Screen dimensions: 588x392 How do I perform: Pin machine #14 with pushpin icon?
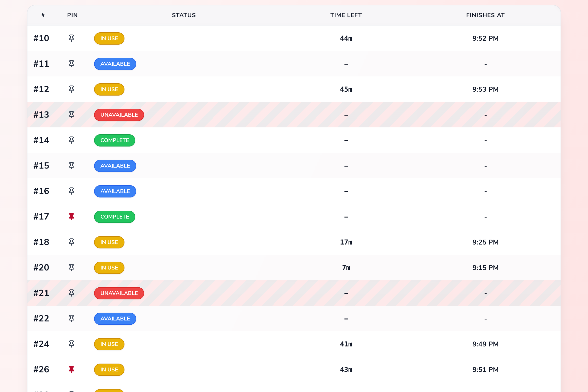click(x=72, y=140)
